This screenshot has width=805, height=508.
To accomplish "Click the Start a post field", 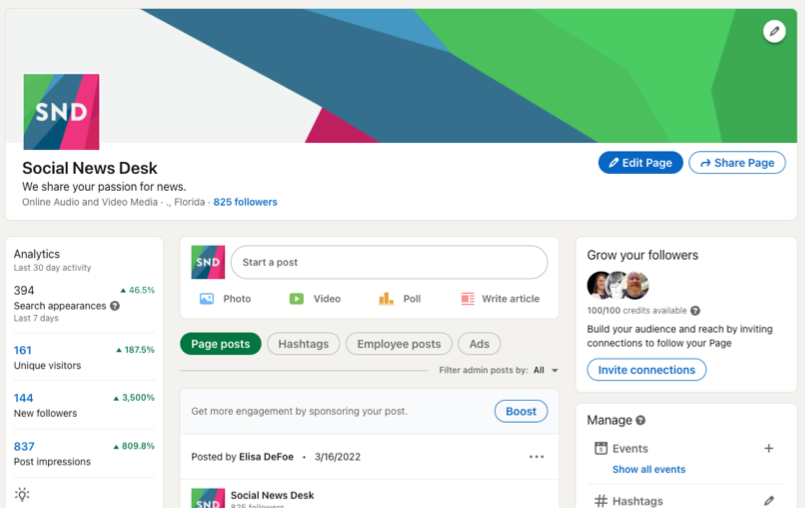I will (x=389, y=262).
